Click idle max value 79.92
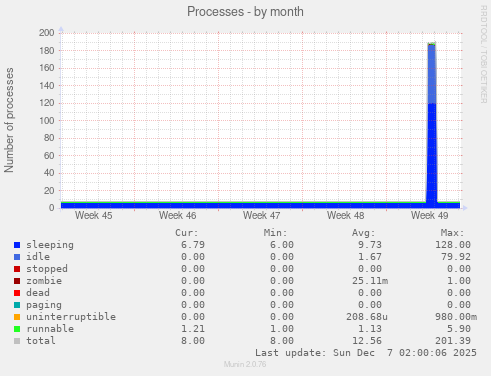 tap(456, 257)
